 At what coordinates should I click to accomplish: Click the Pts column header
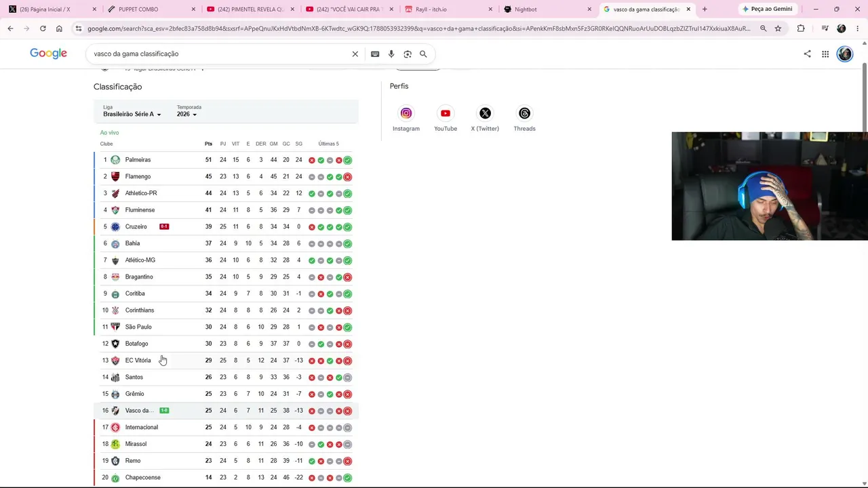click(208, 144)
